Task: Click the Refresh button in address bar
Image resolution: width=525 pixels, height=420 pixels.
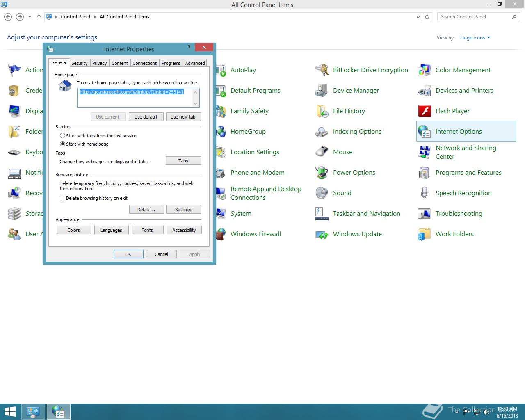Action: click(427, 17)
